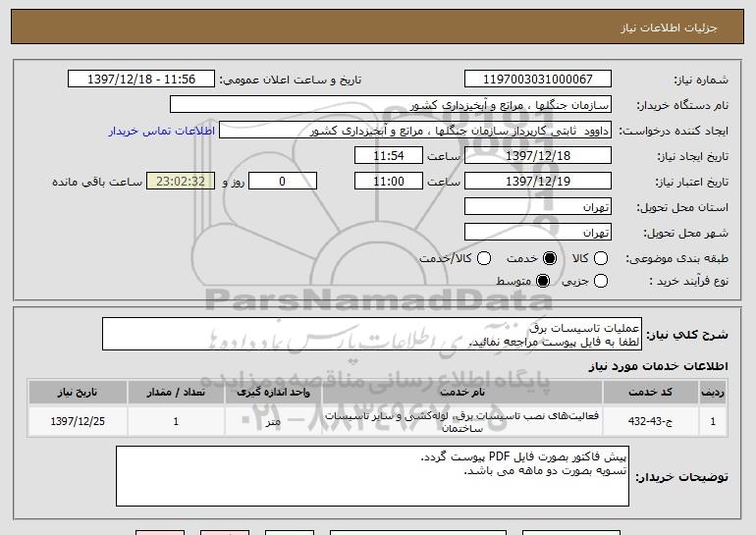The width and height of the screenshot is (756, 535).
Task: Select the کالا/خدمت radio button
Action: point(484,258)
